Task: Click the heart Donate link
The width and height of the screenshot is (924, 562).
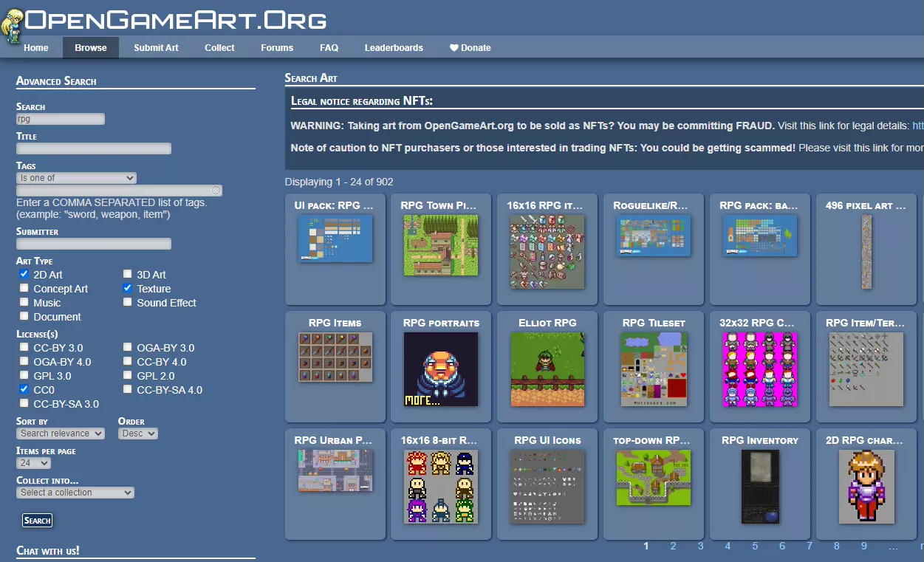Action: pyautogui.click(x=470, y=48)
